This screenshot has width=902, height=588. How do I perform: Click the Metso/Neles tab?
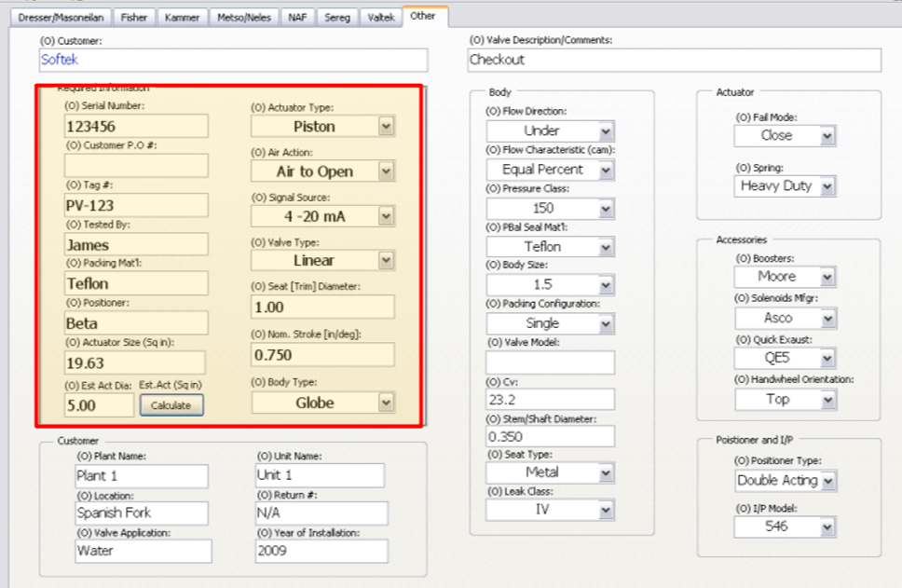245,17
